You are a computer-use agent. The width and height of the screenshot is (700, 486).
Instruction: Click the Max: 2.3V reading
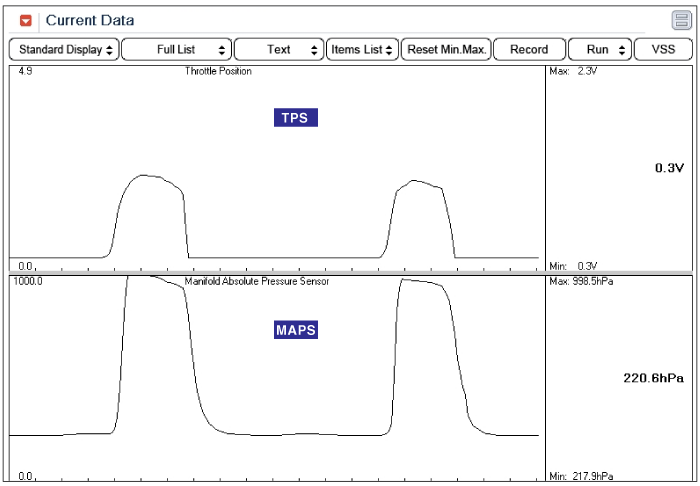coord(573,71)
